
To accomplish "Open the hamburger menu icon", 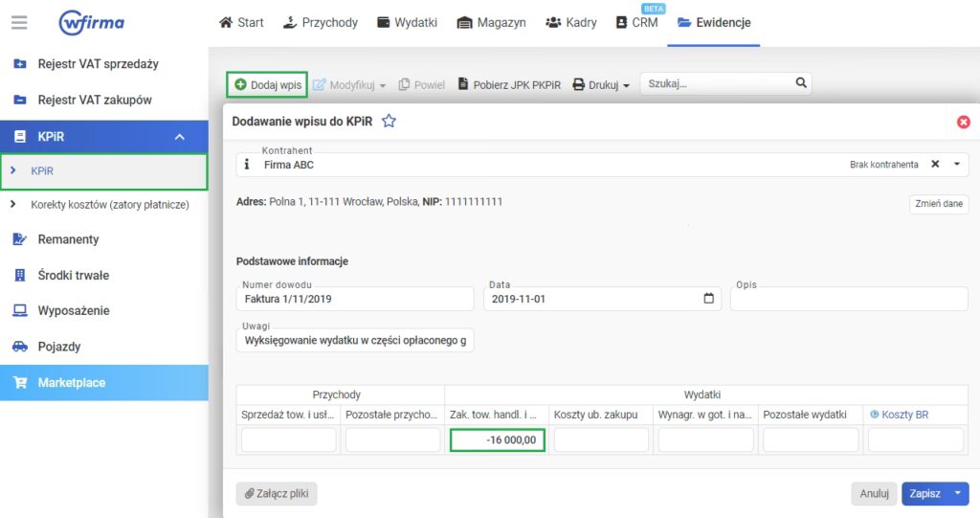I will click(19, 22).
